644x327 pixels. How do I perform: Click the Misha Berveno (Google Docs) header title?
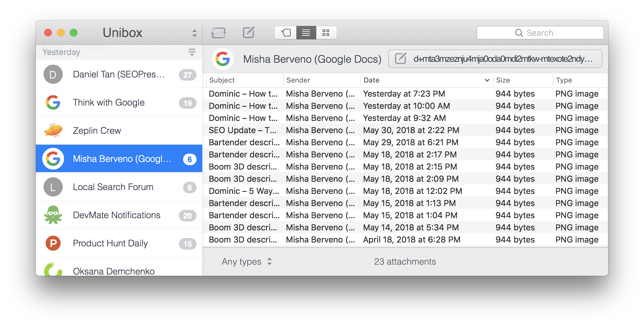(312, 59)
